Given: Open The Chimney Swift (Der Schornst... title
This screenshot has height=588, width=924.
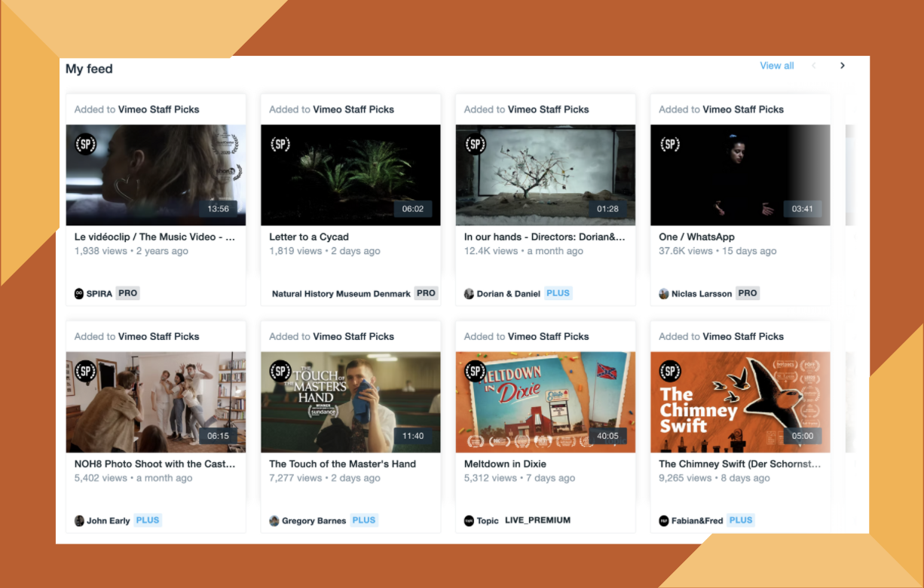Looking at the screenshot, I should click(740, 464).
